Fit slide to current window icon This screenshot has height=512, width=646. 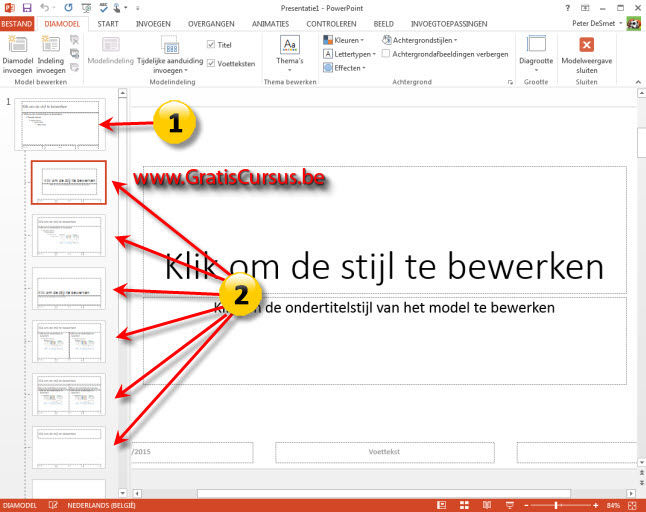[x=632, y=505]
